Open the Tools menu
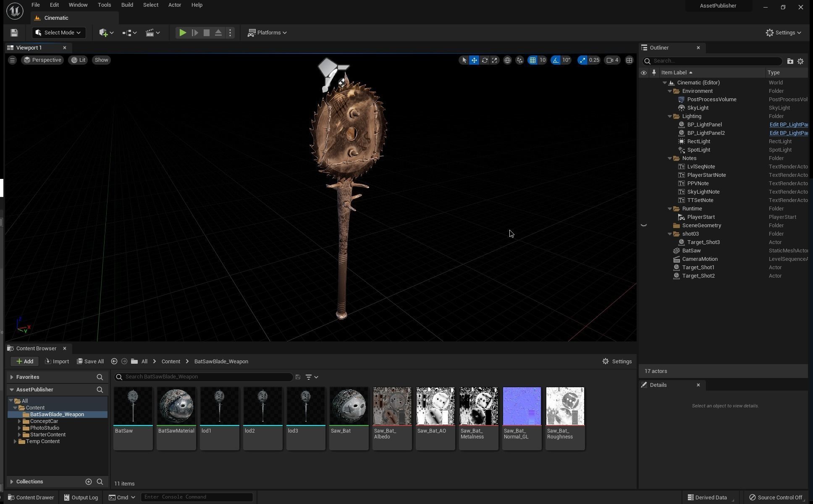Screen dimensions: 813x504 click(x=104, y=5)
